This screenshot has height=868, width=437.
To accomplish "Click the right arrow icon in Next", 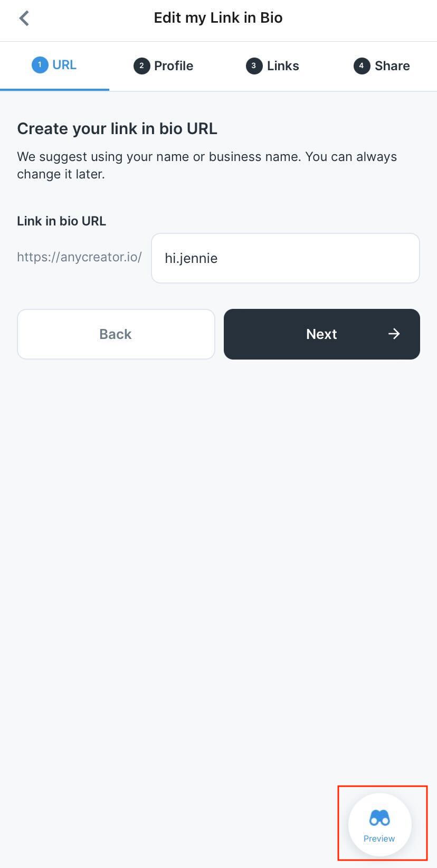I will pos(394,334).
